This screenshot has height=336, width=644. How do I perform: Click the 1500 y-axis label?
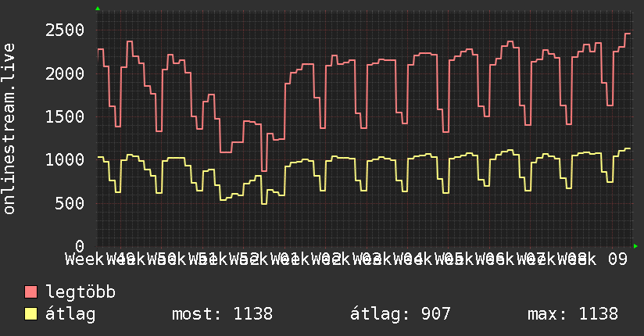click(65, 116)
